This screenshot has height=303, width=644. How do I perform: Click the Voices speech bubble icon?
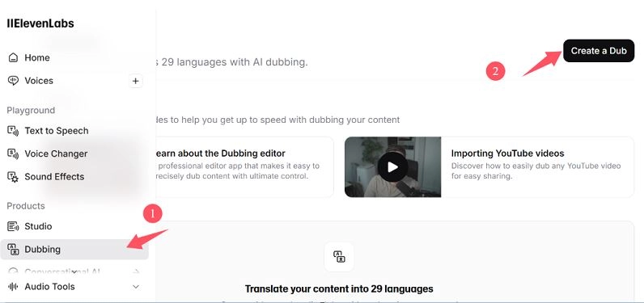coord(13,81)
